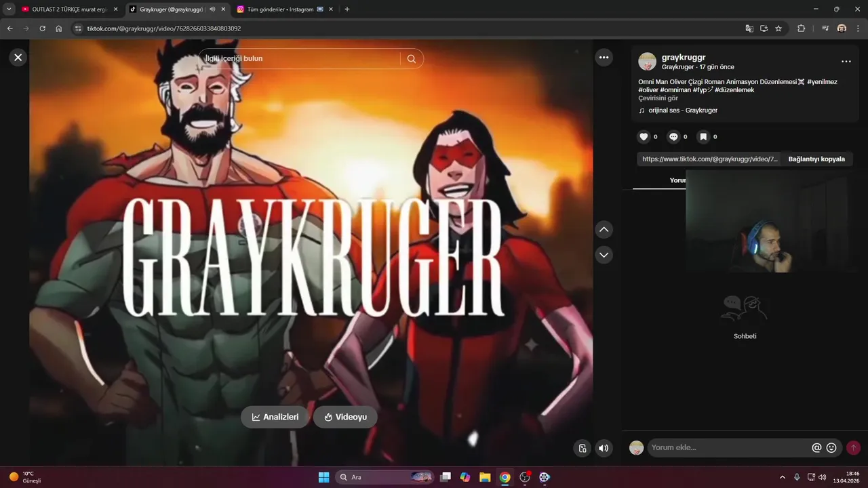
Task: Click the Videoyu promote button
Action: coord(345,417)
